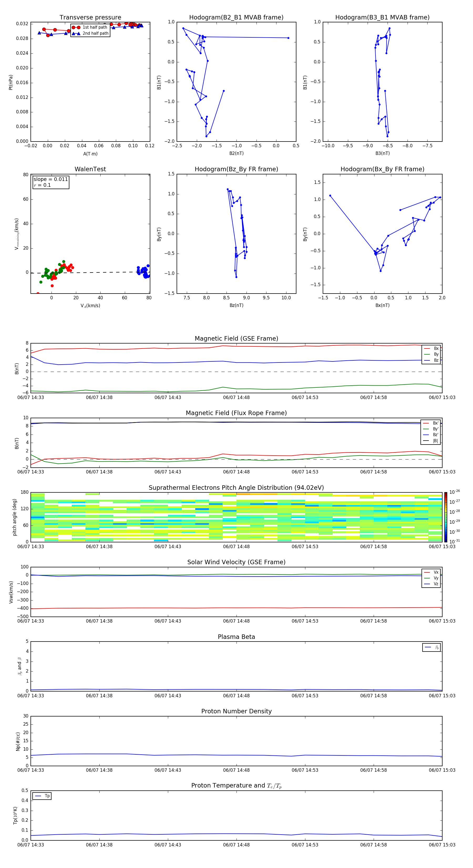Click the '1st half path' legend entry
Viewport: 473px width, 868px height.
(90, 27)
